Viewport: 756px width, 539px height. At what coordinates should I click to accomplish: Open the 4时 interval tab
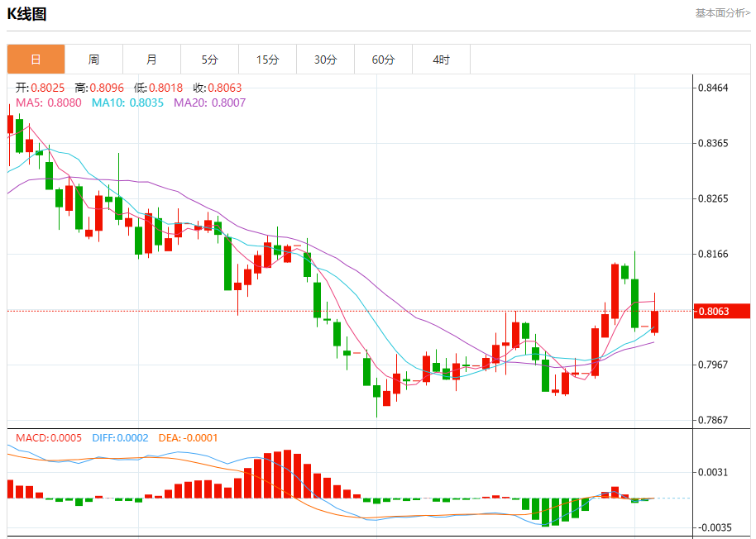[x=441, y=60]
